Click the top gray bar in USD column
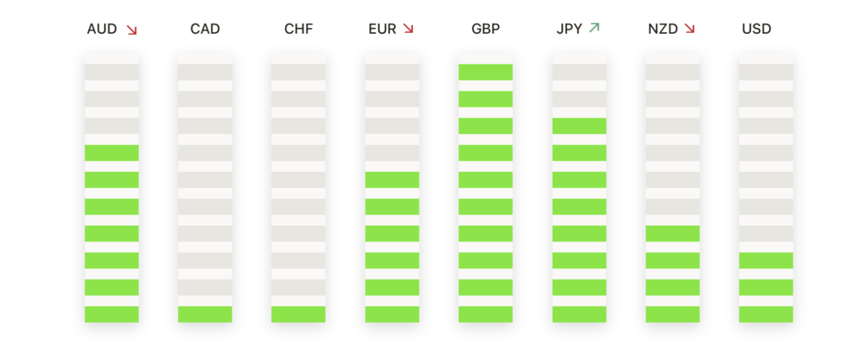The height and width of the screenshot is (348, 868). pos(765,72)
